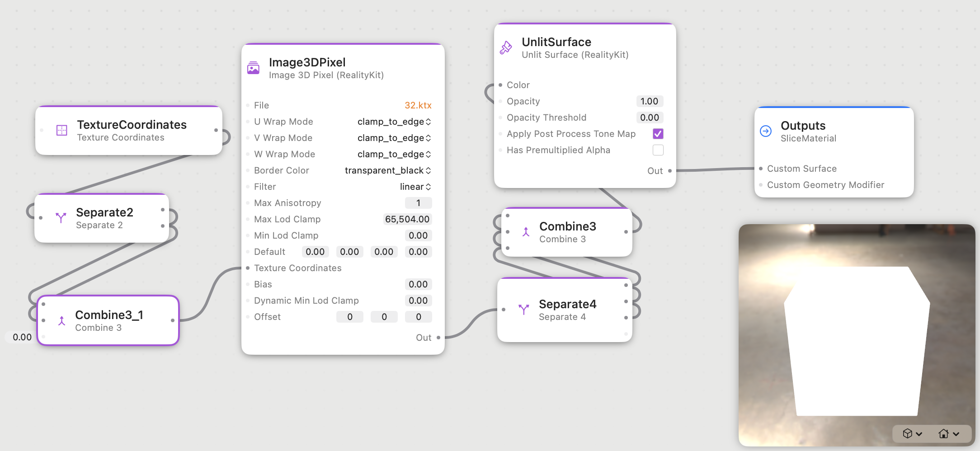The height and width of the screenshot is (451, 980).
Task: Click the Separate2 node split icon
Action: click(61, 218)
